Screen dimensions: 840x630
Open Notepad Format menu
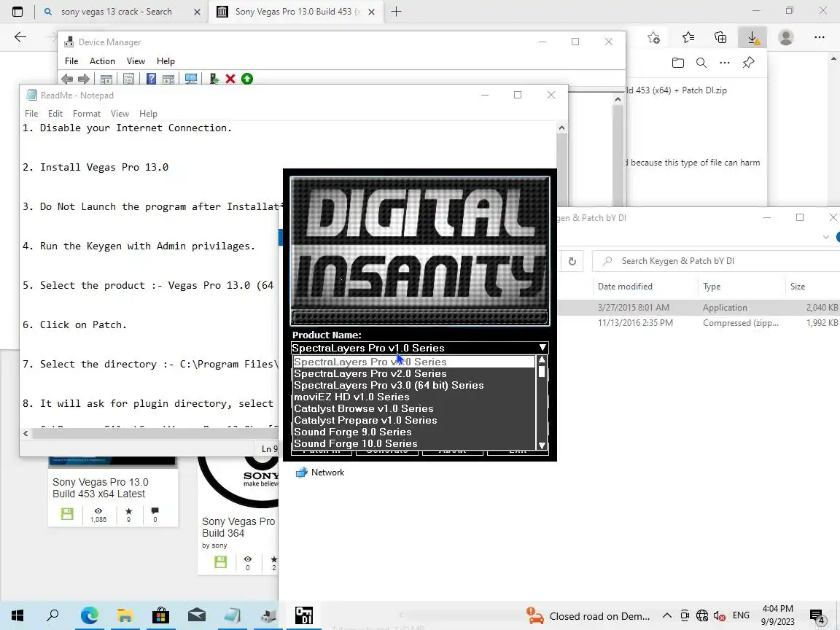(x=87, y=114)
